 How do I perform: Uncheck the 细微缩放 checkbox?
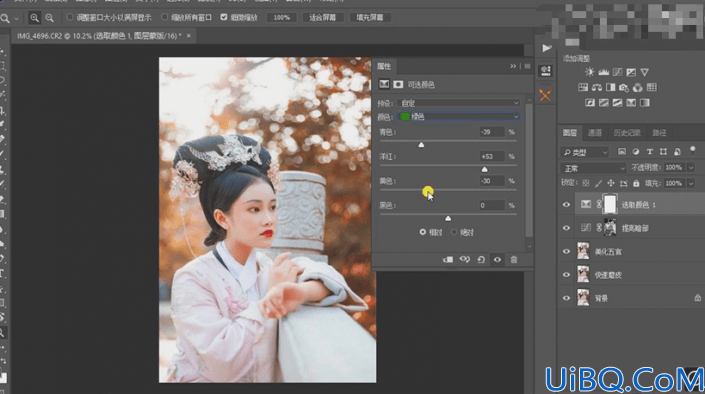pyautogui.click(x=224, y=17)
